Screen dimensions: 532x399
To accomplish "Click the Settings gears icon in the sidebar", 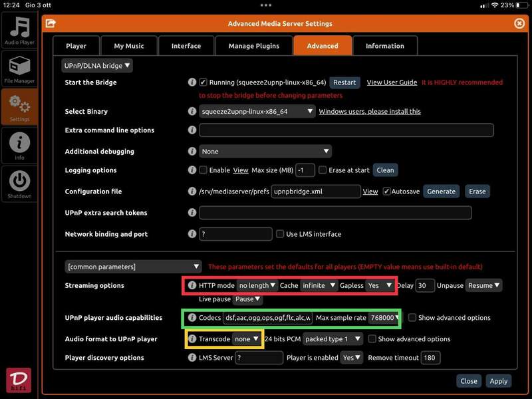I will [x=19, y=106].
